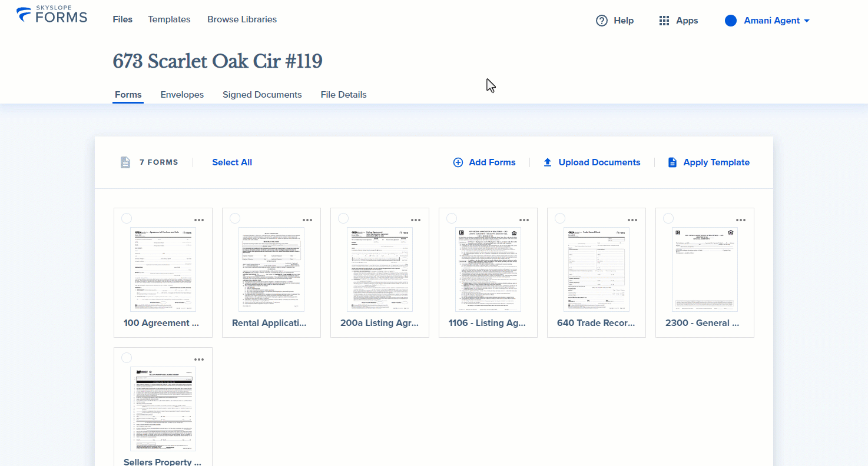The image size is (868, 466).
Task: Open options menu for 2300 General form
Action: pyautogui.click(x=741, y=220)
